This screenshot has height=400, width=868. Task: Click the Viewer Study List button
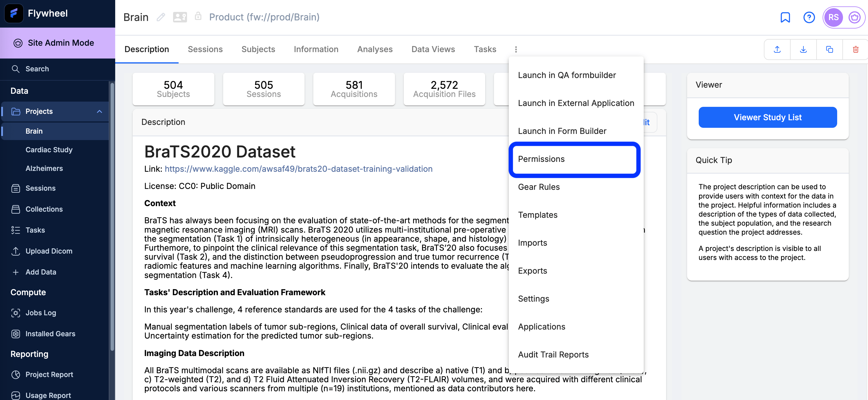768,117
